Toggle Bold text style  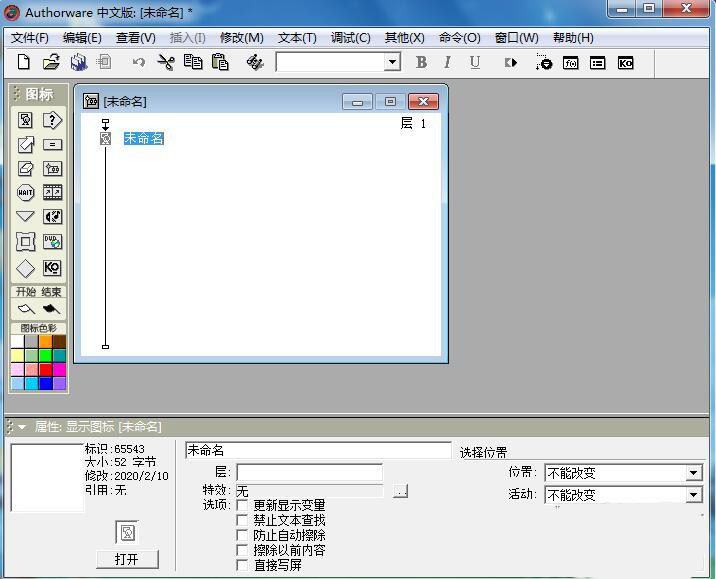pos(421,62)
